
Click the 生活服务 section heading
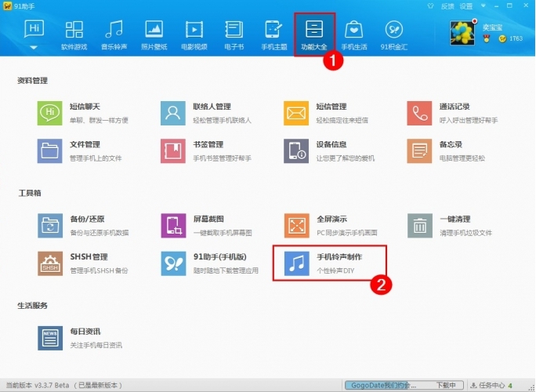coord(32,306)
